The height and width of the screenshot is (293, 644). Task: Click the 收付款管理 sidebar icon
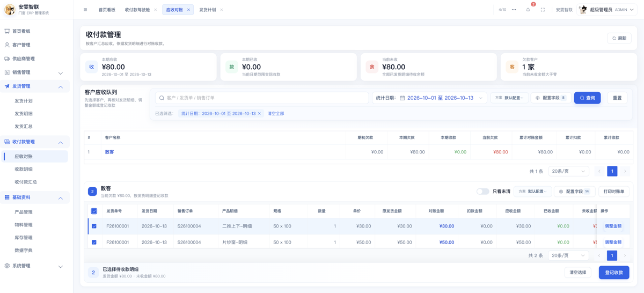[x=7, y=142]
